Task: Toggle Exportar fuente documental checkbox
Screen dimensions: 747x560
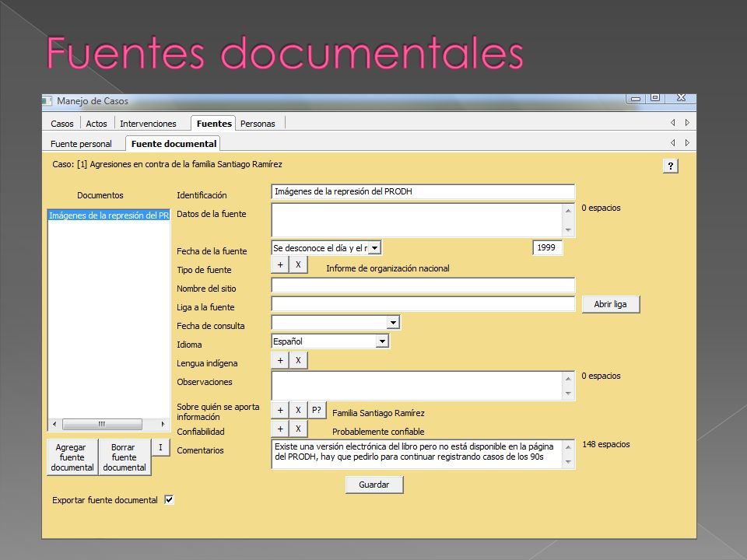Action: 169,499
